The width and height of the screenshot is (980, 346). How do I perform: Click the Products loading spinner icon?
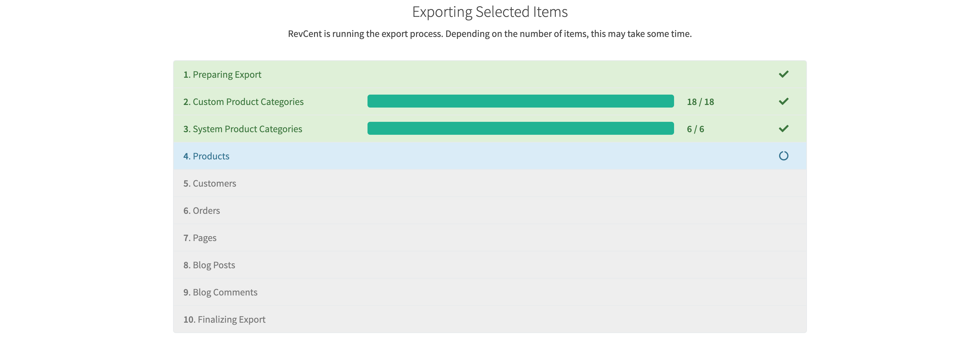tap(783, 156)
